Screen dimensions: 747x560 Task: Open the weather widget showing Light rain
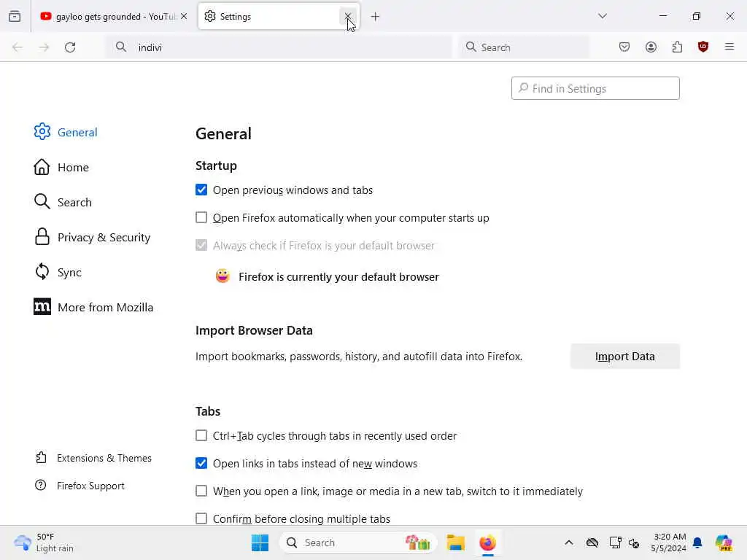click(44, 542)
